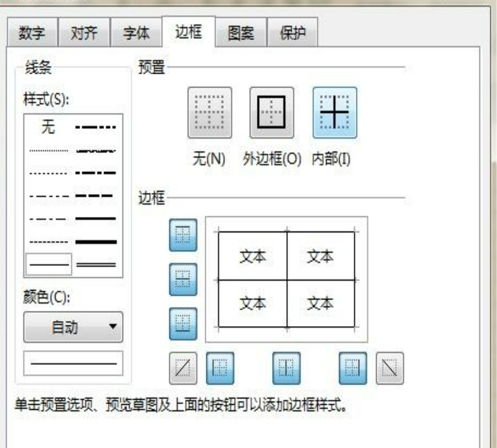This screenshot has width=497, height=448.
Task: Click the inner vertical border button
Action: pos(287,369)
